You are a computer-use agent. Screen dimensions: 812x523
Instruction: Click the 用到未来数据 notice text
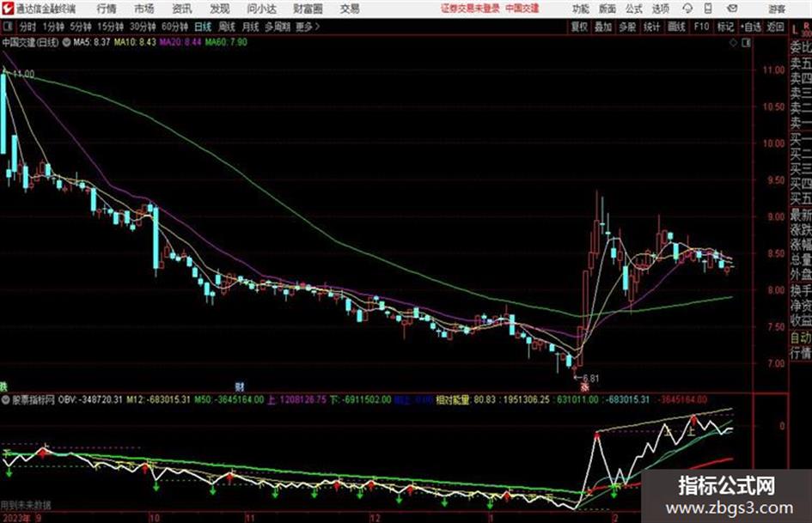click(26, 505)
